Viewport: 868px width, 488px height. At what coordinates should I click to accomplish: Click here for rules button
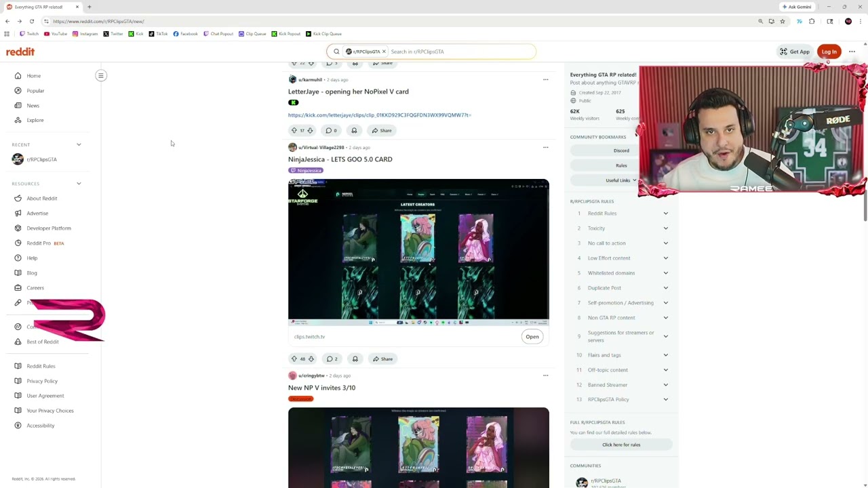(621, 445)
